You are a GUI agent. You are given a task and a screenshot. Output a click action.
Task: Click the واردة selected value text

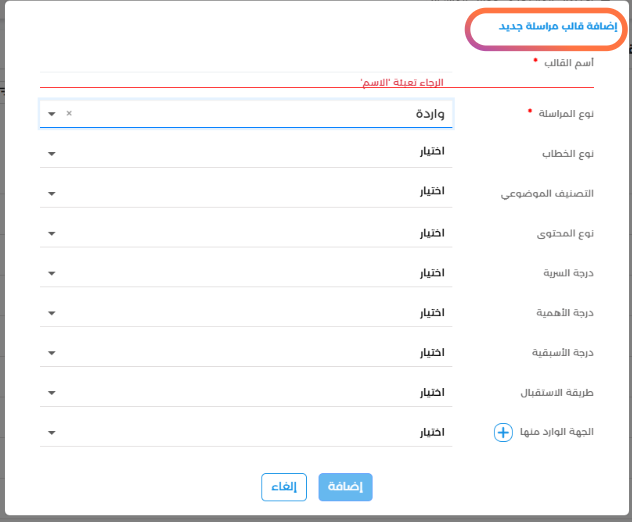pyautogui.click(x=430, y=114)
